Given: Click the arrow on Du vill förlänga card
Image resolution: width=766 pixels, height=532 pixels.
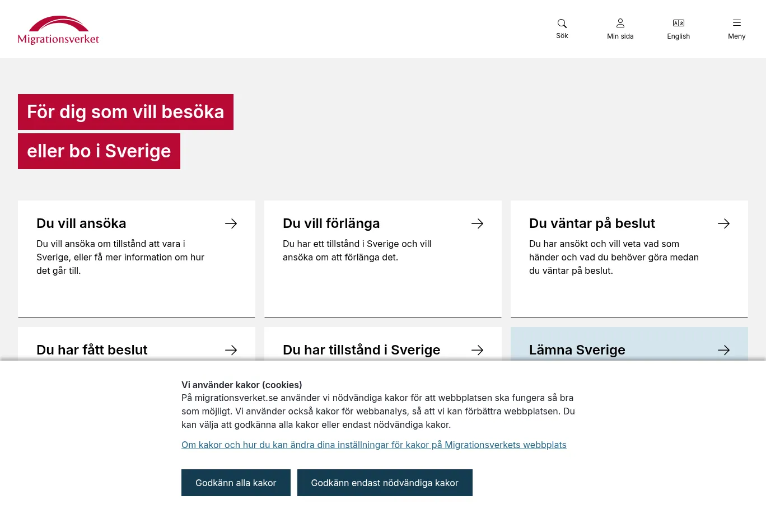Looking at the screenshot, I should pyautogui.click(x=477, y=223).
